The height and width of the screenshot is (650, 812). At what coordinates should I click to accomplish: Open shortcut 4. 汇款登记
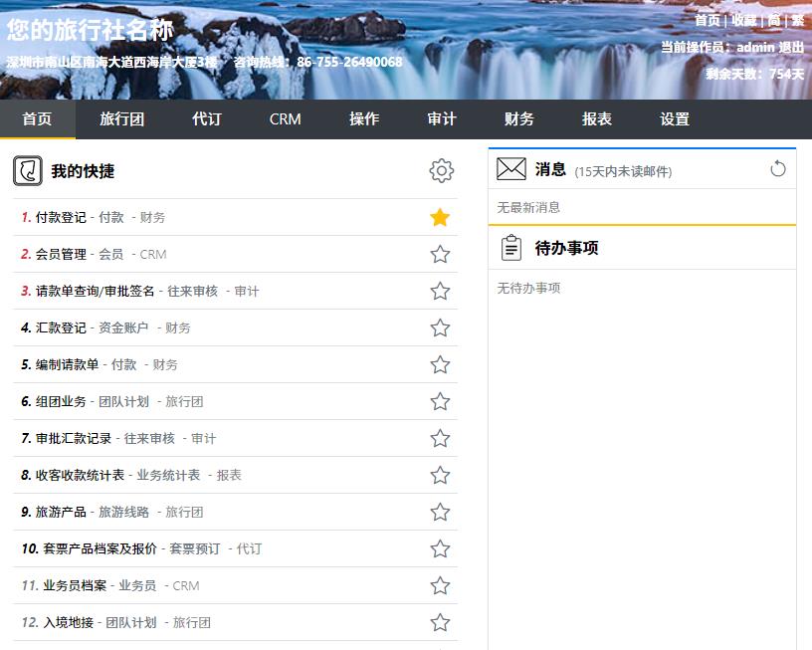(61, 327)
